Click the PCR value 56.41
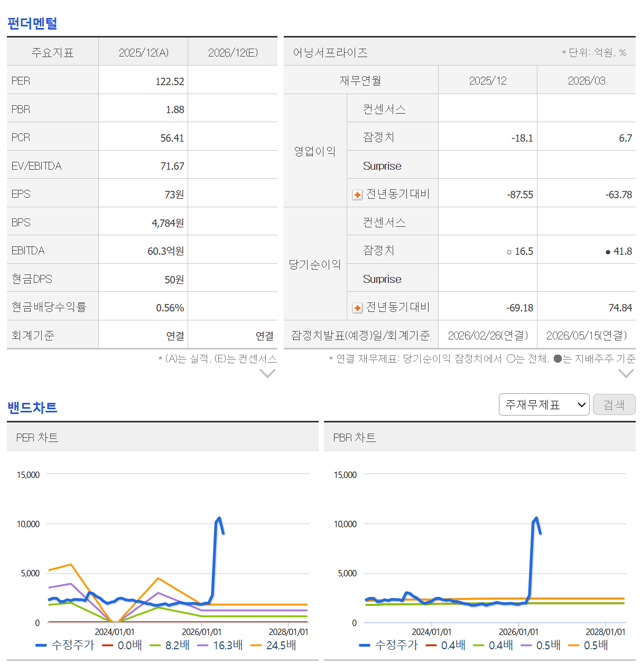The height and width of the screenshot is (672, 641). (x=172, y=138)
